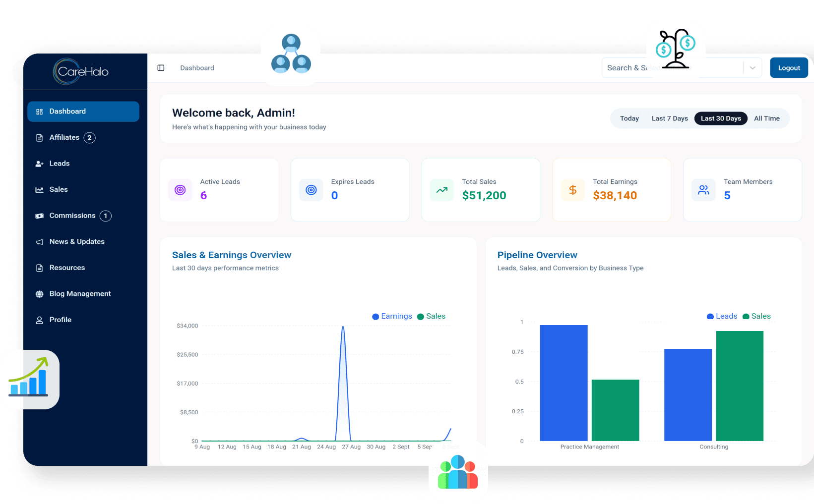The height and width of the screenshot is (504, 814).
Task: Toggle Sales series in sales chart legend
Action: coord(431,316)
